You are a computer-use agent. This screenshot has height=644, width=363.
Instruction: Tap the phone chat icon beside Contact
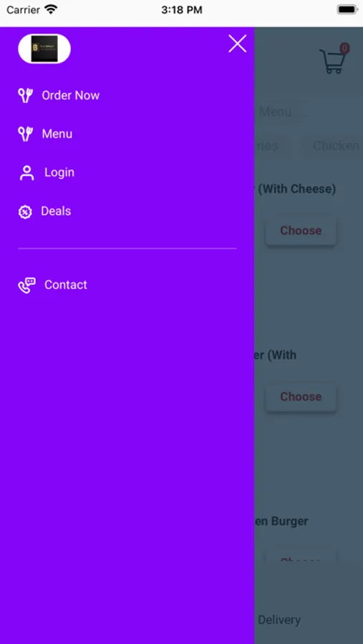(x=26, y=285)
